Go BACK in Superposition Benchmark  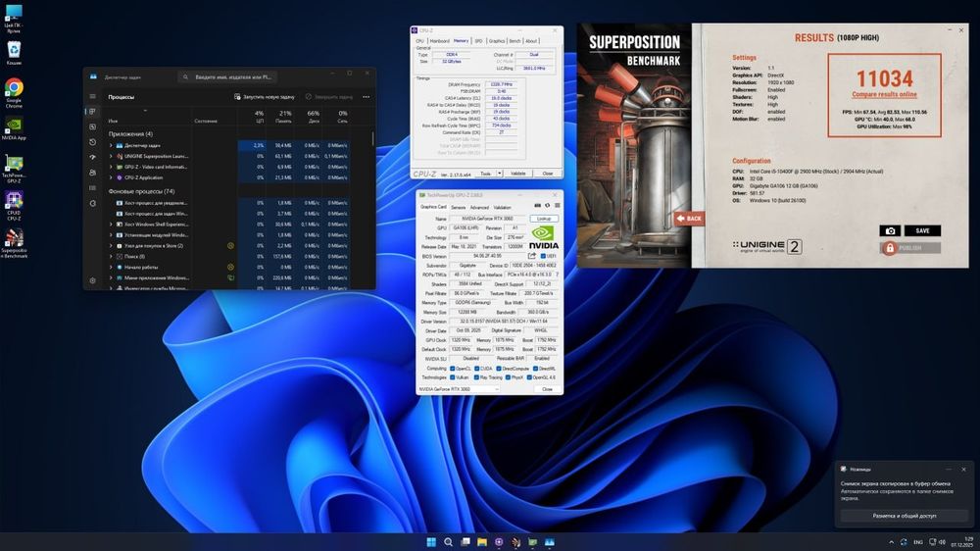pyautogui.click(x=689, y=219)
